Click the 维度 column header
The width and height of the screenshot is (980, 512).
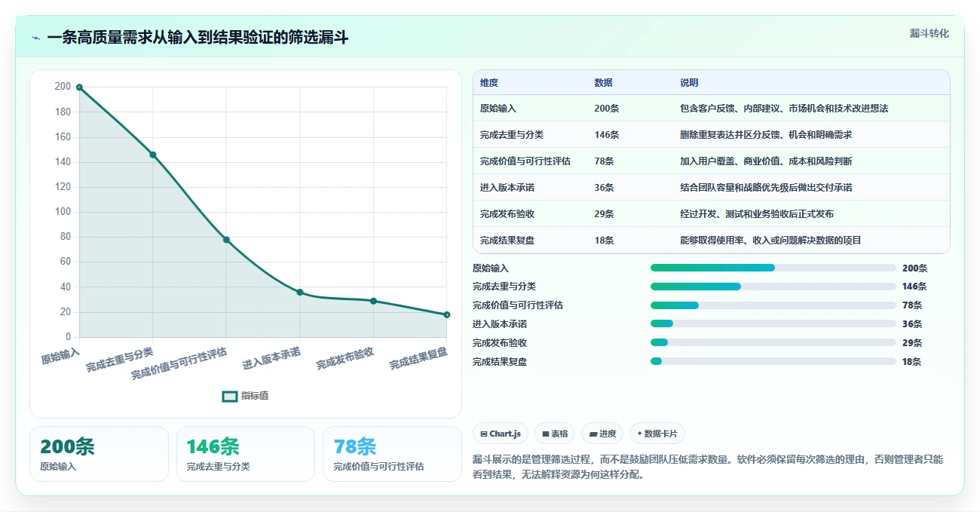(531, 83)
